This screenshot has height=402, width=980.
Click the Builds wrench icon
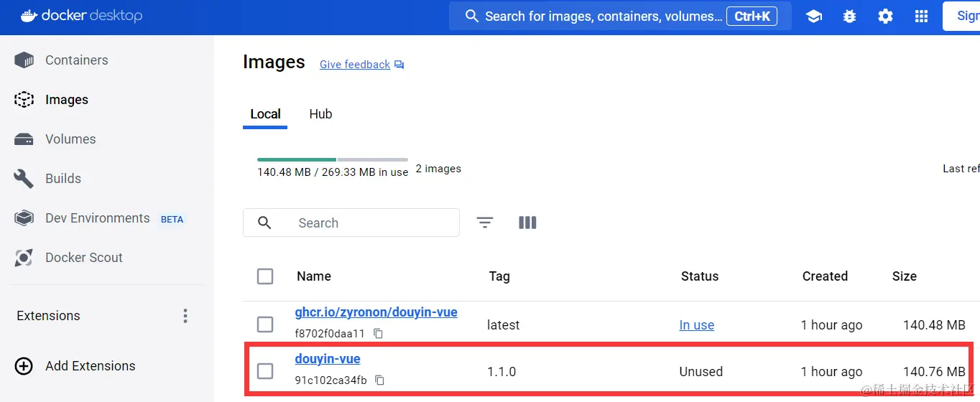tap(24, 179)
